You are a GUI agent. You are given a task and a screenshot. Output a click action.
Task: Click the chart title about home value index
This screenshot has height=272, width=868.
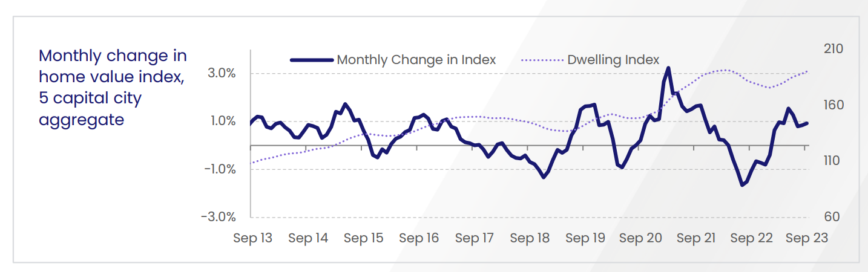pos(113,88)
